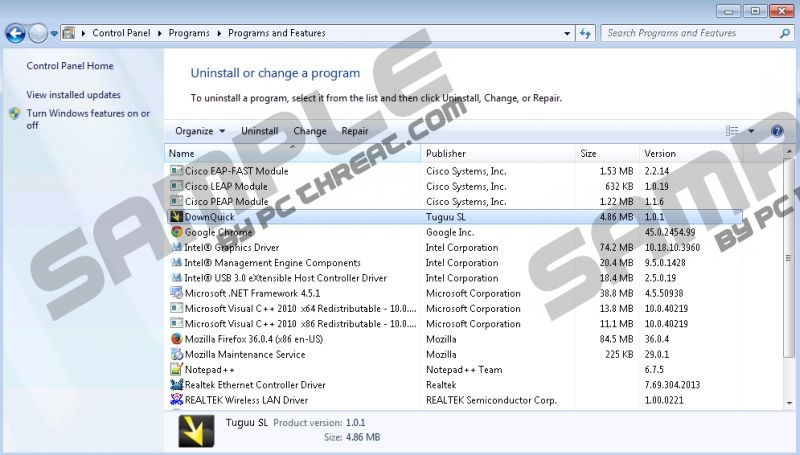
Task: Click the Mozilla Firefox icon in list
Action: coord(177,339)
